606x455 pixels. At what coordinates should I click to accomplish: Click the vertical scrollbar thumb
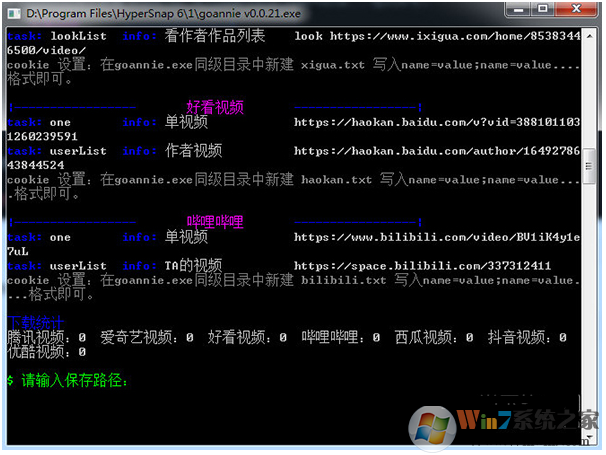point(589,166)
